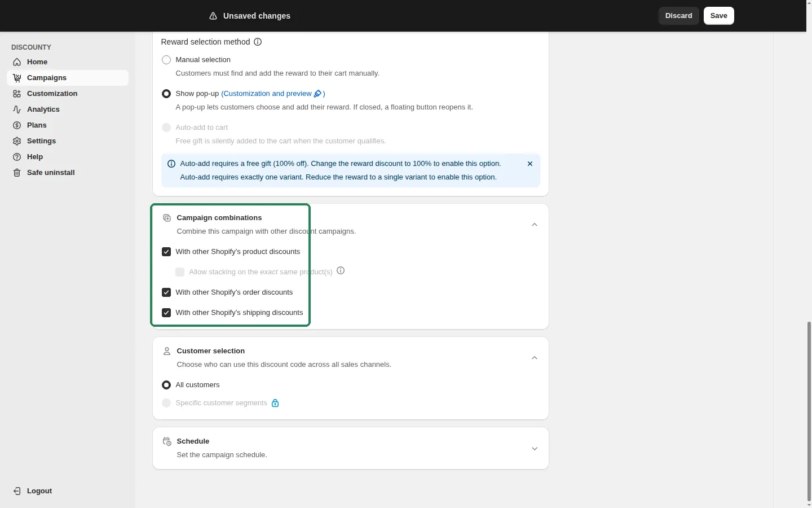Image resolution: width=812 pixels, height=508 pixels.
Task: Open Analytics from the sidebar
Action: (x=68, y=110)
